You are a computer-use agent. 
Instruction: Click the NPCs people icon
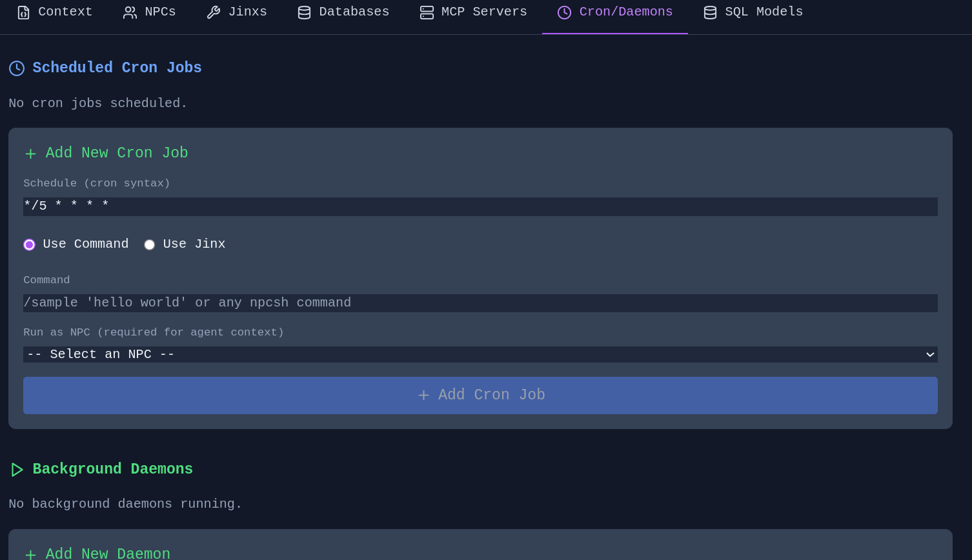click(130, 12)
